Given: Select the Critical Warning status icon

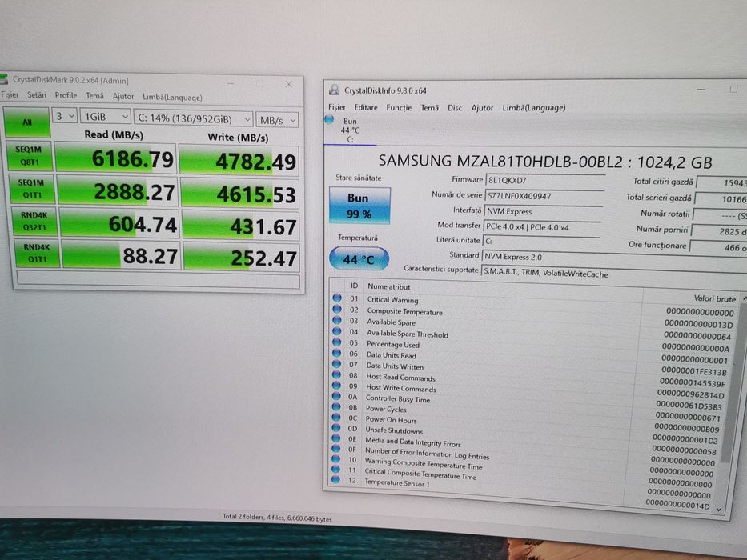Looking at the screenshot, I should pos(337,298).
